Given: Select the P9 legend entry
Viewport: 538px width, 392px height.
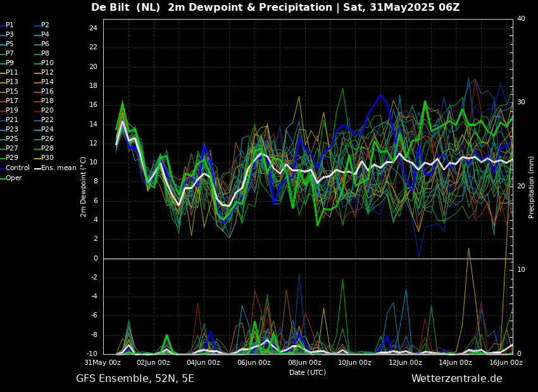Looking at the screenshot, I should pyautogui.click(x=7, y=63).
